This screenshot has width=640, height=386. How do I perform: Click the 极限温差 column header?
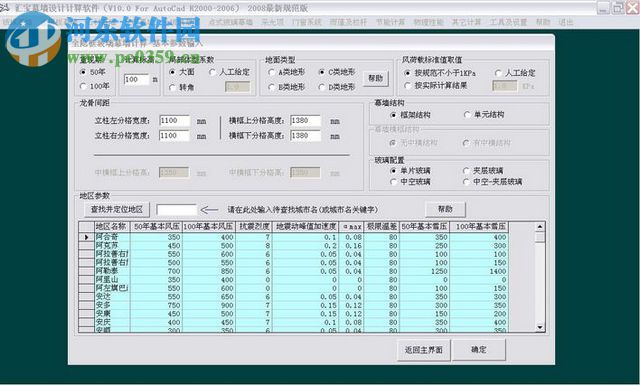(x=381, y=227)
